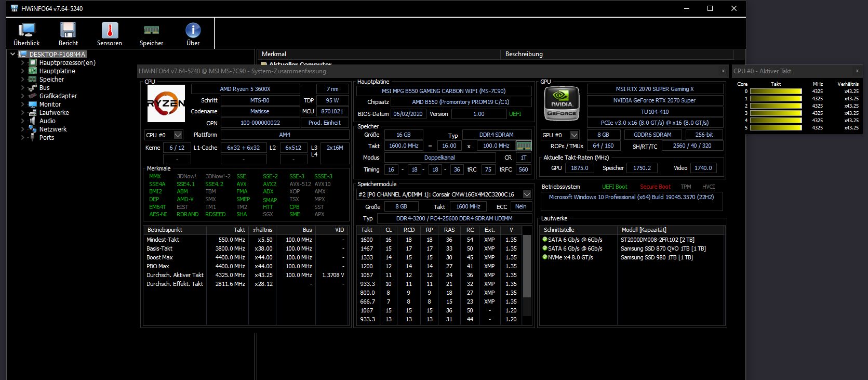Open the GPU #0 selector dropdown

tap(574, 135)
